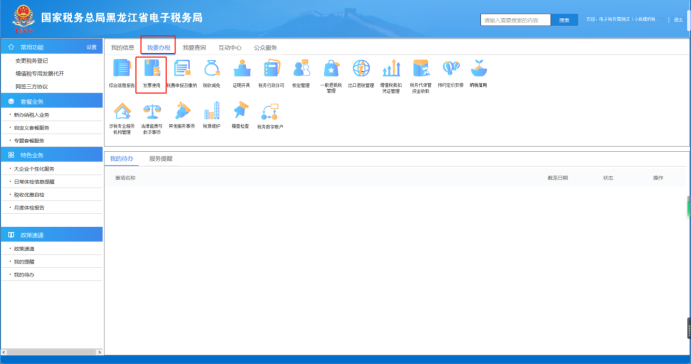
Task: Open 综合信息报告 icon
Action: pos(122,68)
